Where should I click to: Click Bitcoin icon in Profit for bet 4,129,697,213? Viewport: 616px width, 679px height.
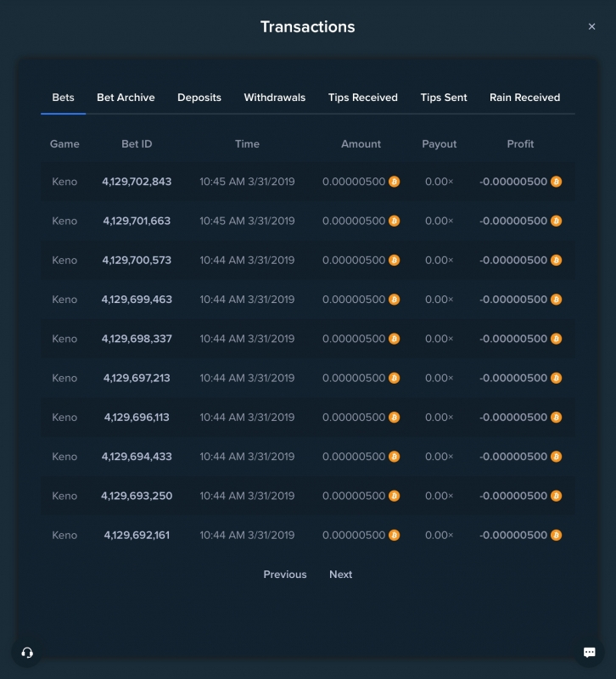pos(557,378)
